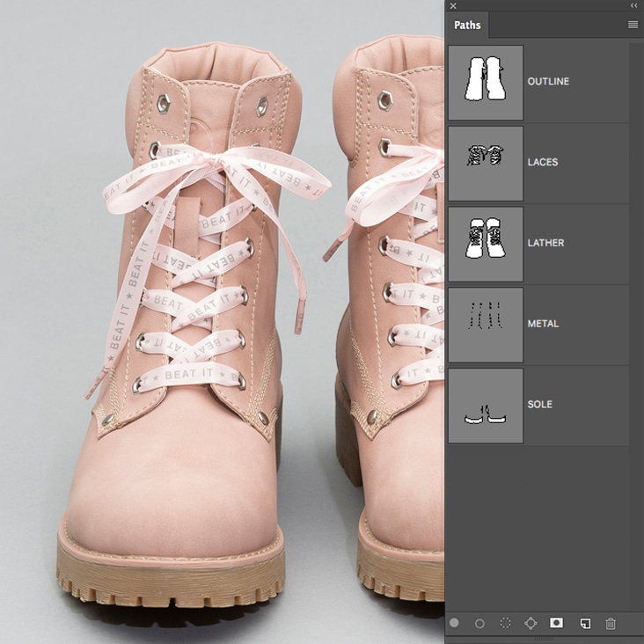Click the LATHER path thumbnail
Viewport: 644px width, 644px height.
[486, 244]
